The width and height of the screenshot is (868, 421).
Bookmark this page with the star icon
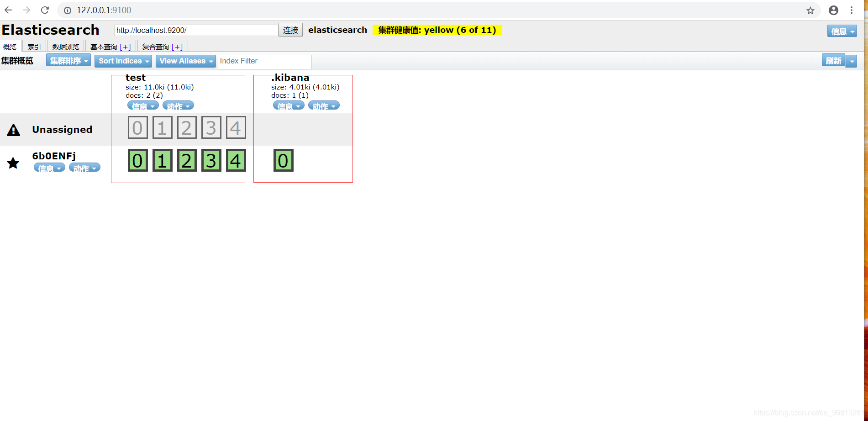tap(810, 11)
